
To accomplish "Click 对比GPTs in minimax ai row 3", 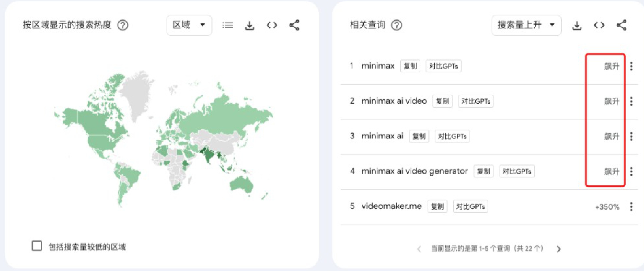I will [452, 136].
